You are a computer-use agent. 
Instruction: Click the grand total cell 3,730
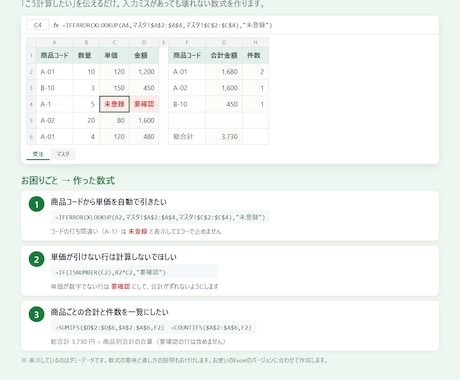tap(224, 137)
